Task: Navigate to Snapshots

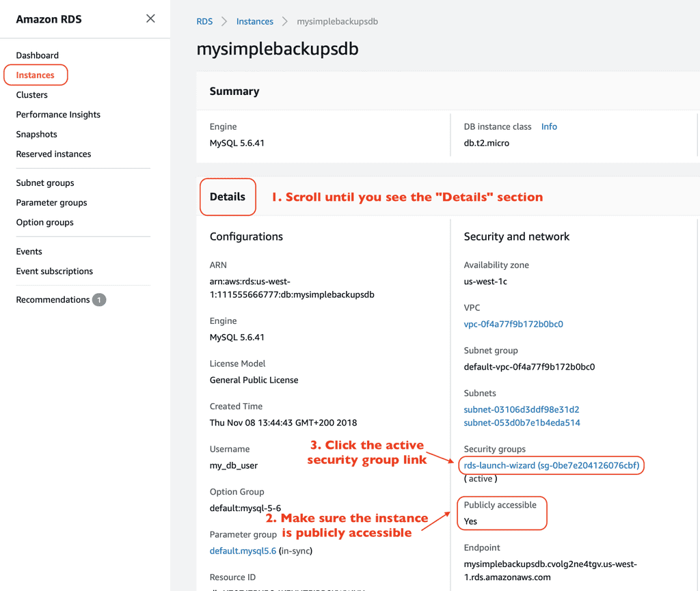Action: click(37, 135)
